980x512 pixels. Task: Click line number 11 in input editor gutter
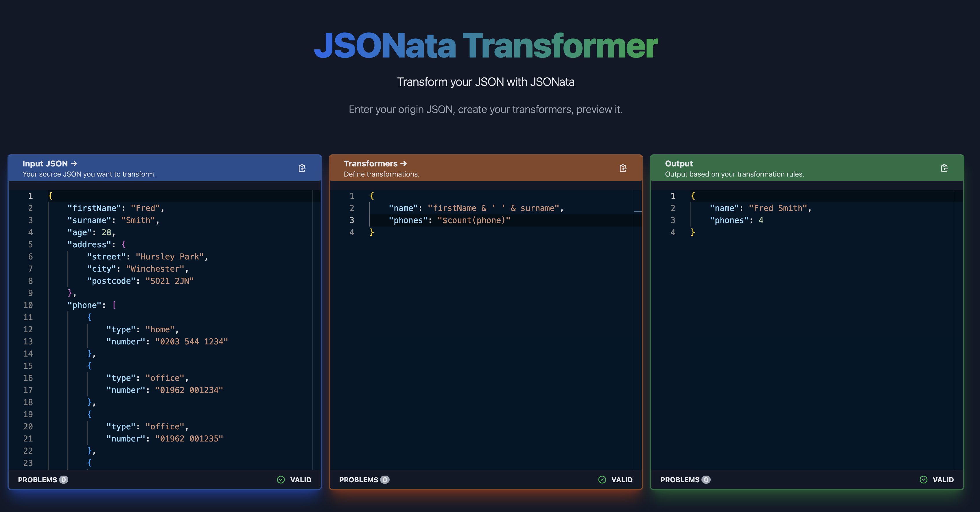pos(28,317)
